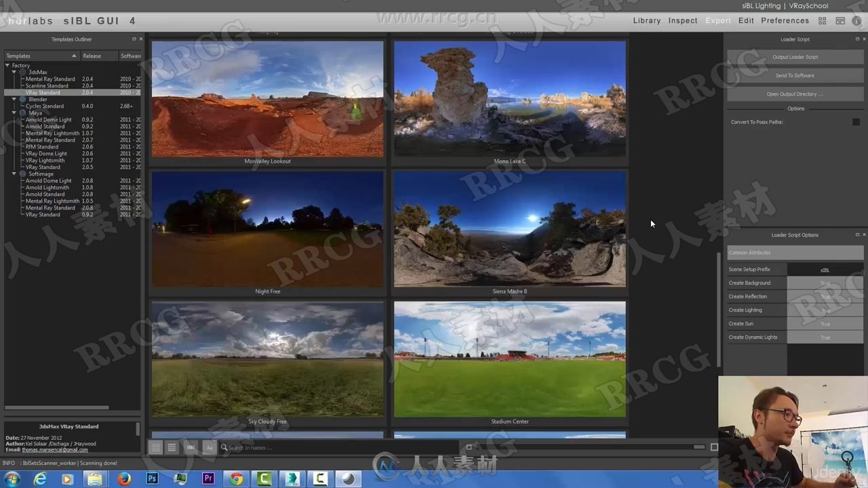The width and height of the screenshot is (868, 488).
Task: Click the 3dsMax software icon
Action: click(22, 72)
